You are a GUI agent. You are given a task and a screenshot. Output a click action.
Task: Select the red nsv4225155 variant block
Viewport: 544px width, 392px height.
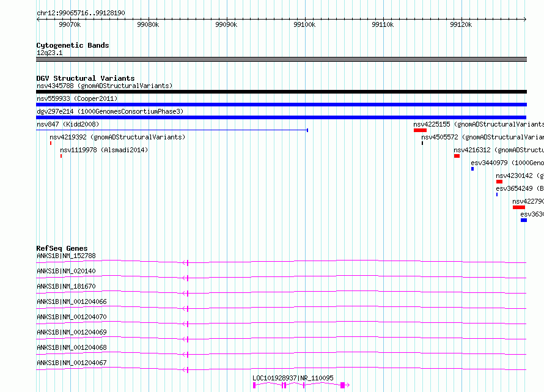(x=420, y=130)
